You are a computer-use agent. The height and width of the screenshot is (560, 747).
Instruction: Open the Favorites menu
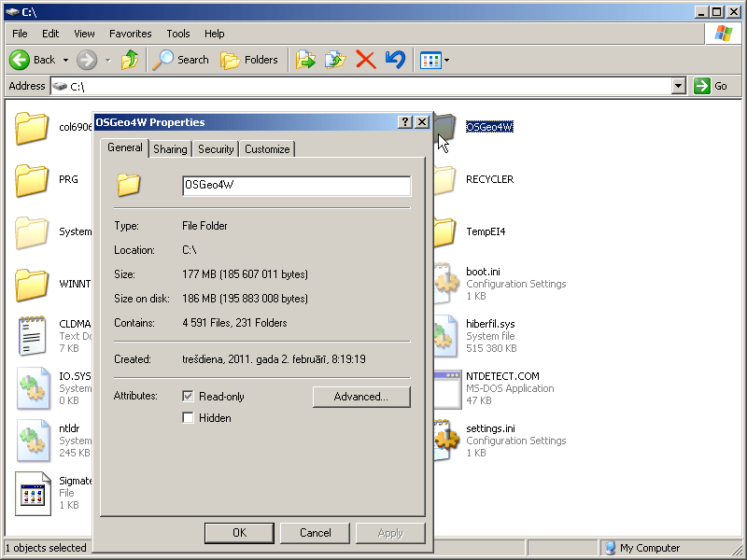tap(130, 34)
